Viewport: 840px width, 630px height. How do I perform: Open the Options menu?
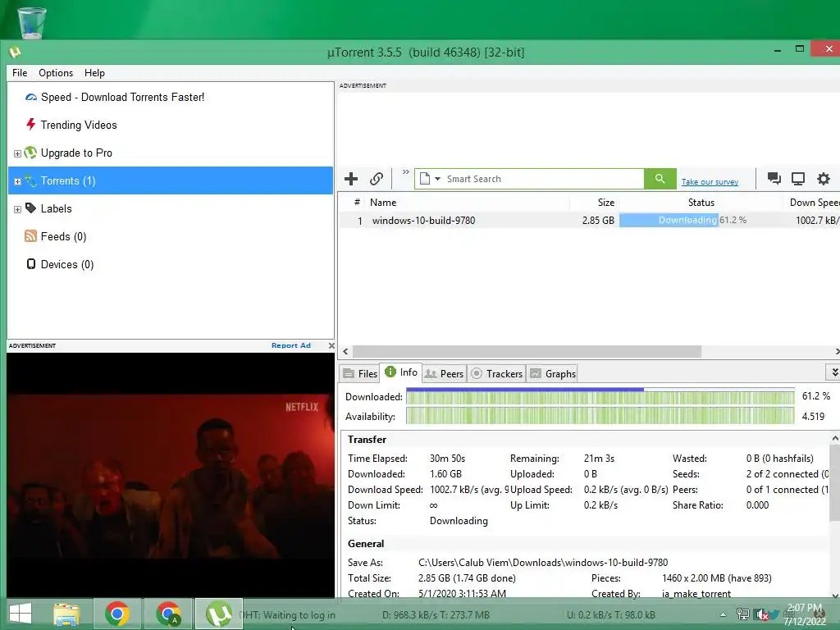56,73
